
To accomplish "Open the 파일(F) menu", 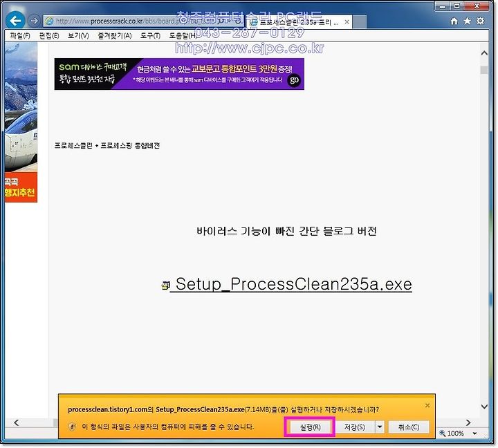I will point(20,35).
